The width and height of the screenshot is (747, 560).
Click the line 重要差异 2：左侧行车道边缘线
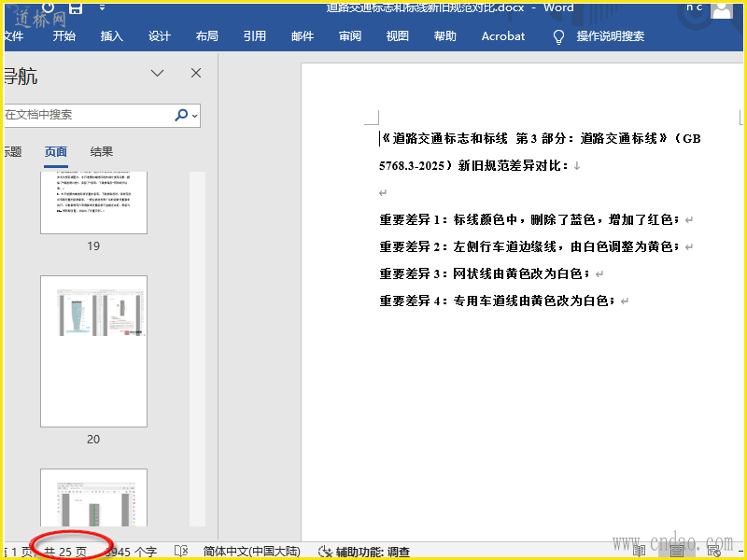(x=529, y=246)
